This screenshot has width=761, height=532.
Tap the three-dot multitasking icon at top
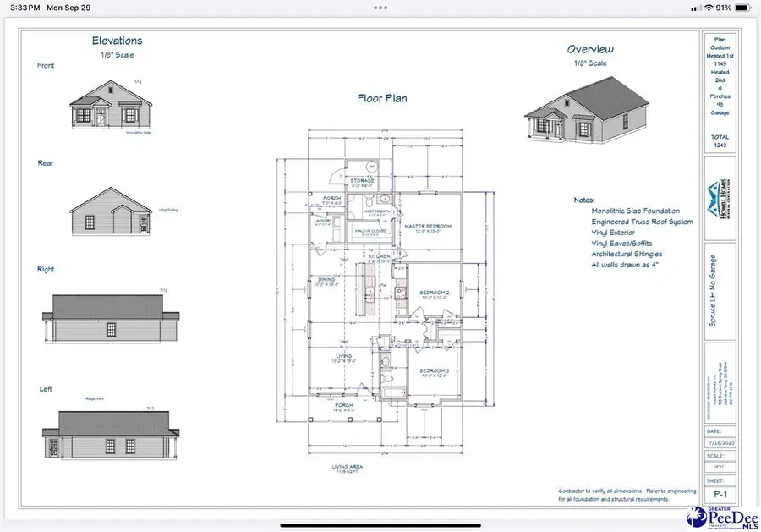tap(380, 7)
